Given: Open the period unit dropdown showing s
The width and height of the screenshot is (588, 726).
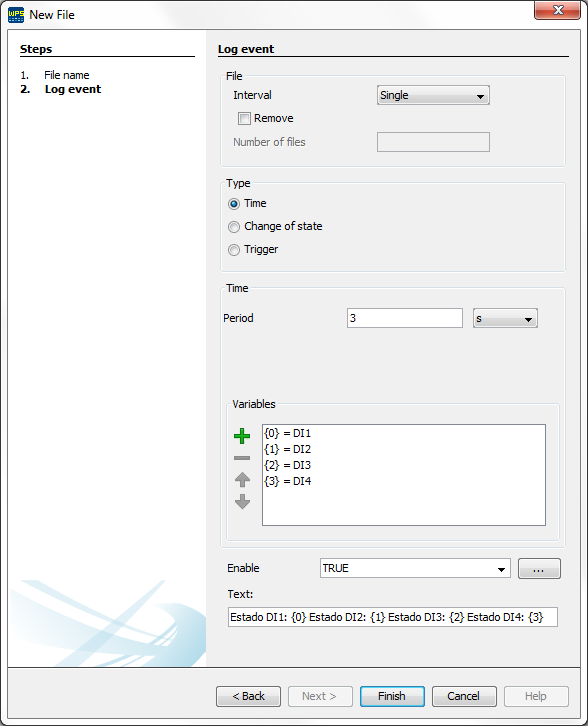Looking at the screenshot, I should (x=505, y=319).
